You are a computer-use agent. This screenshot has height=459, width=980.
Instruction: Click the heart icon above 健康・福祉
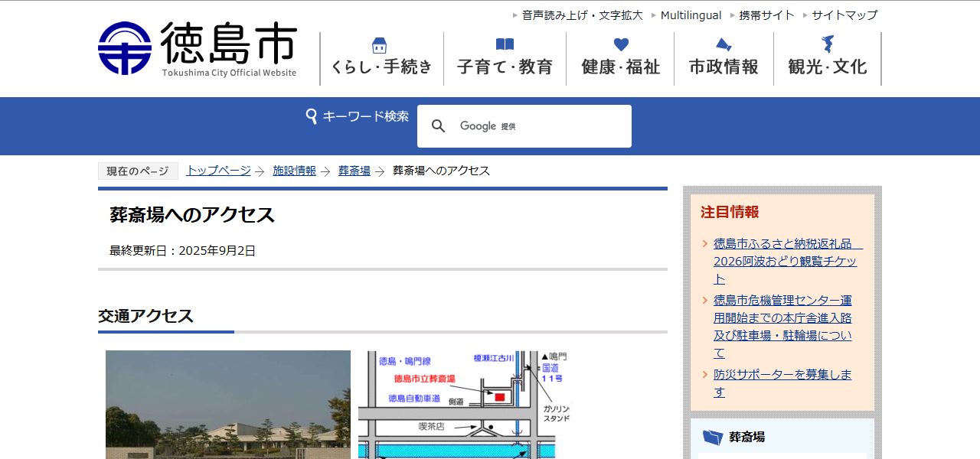click(621, 44)
